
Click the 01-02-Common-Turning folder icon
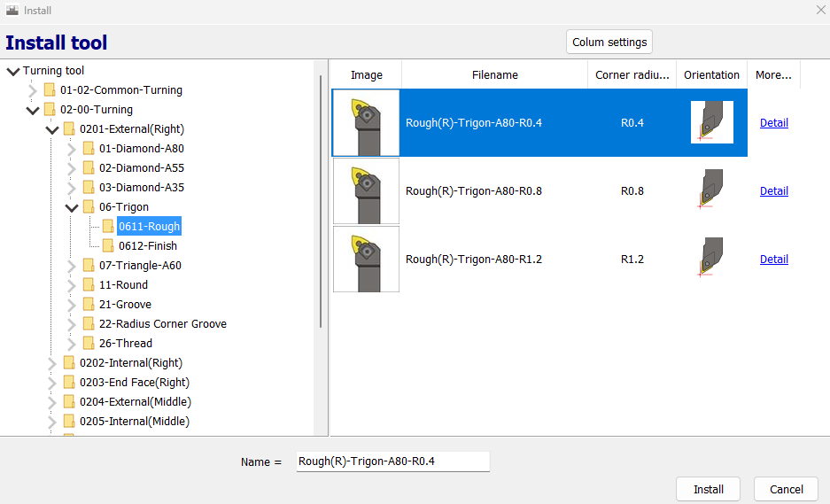click(50, 90)
